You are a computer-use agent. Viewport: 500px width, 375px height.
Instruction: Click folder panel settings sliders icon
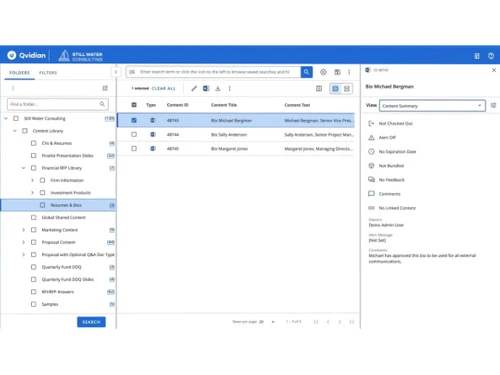tap(105, 88)
